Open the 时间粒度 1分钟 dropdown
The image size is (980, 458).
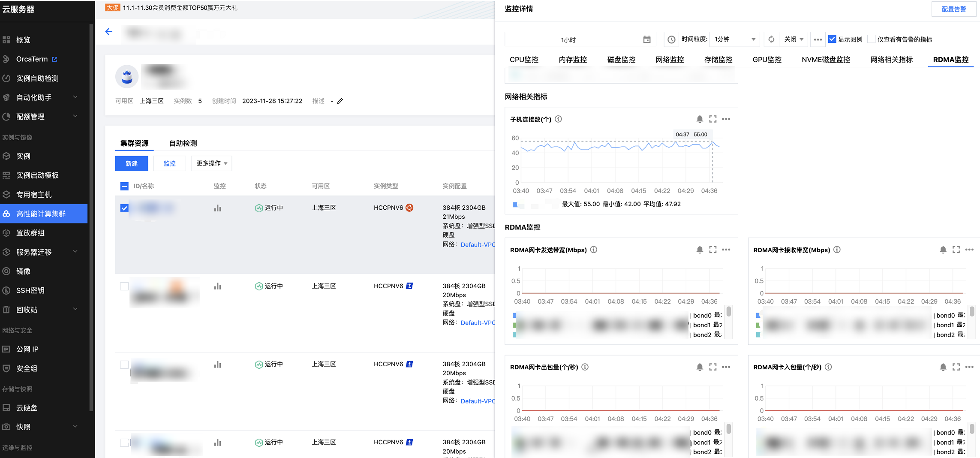click(x=734, y=39)
